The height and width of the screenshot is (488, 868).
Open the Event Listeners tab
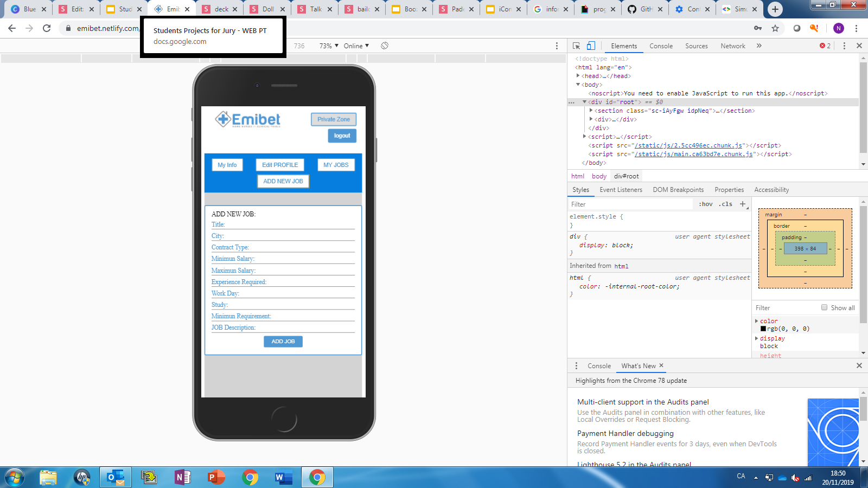[621, 190]
